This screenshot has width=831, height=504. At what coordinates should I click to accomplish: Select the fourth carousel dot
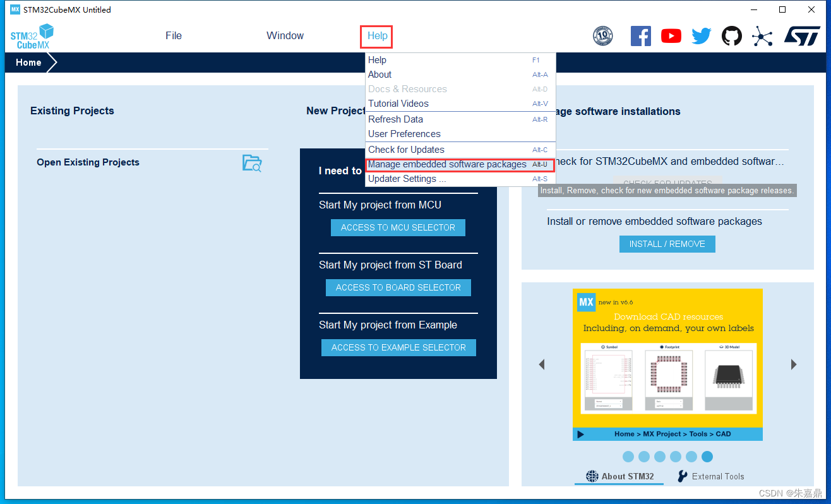[x=676, y=457]
